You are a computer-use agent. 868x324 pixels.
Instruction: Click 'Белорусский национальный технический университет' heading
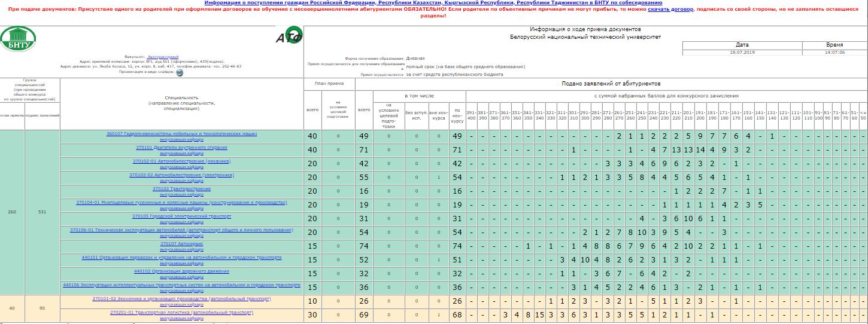click(585, 37)
